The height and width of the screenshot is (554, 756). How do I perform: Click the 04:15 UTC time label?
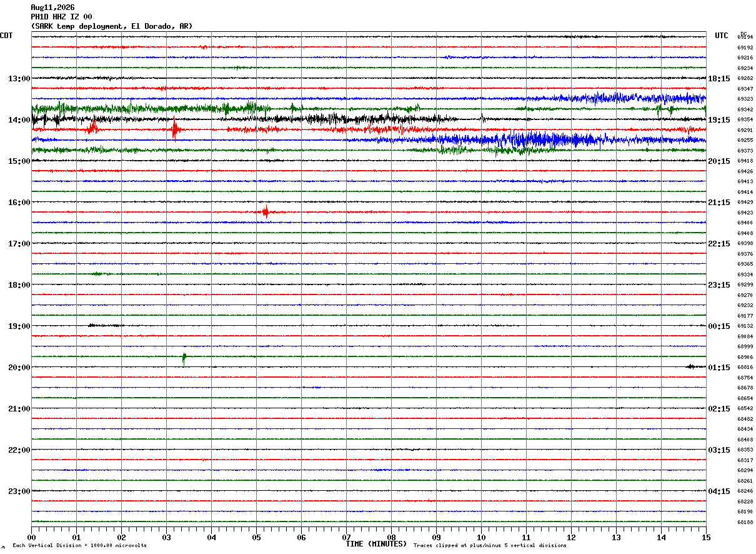click(719, 491)
